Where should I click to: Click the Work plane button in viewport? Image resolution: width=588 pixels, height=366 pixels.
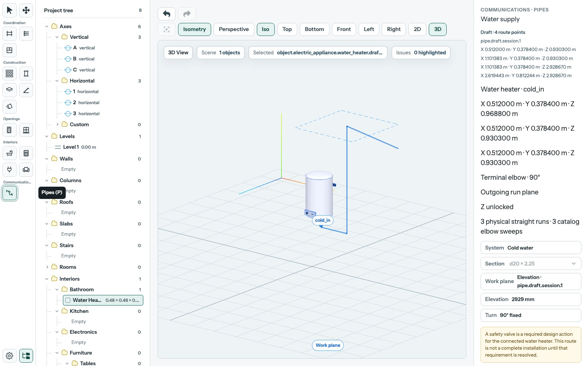coord(328,345)
